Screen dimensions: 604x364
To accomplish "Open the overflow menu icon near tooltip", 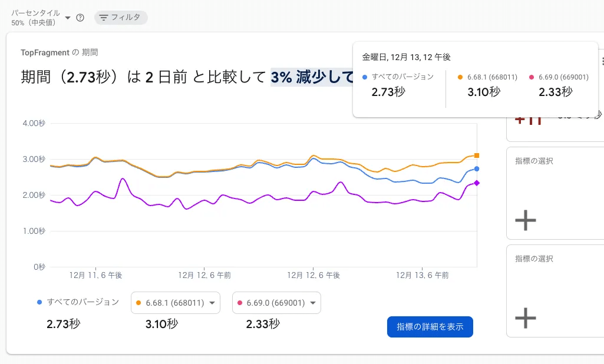I will pos(601,61).
